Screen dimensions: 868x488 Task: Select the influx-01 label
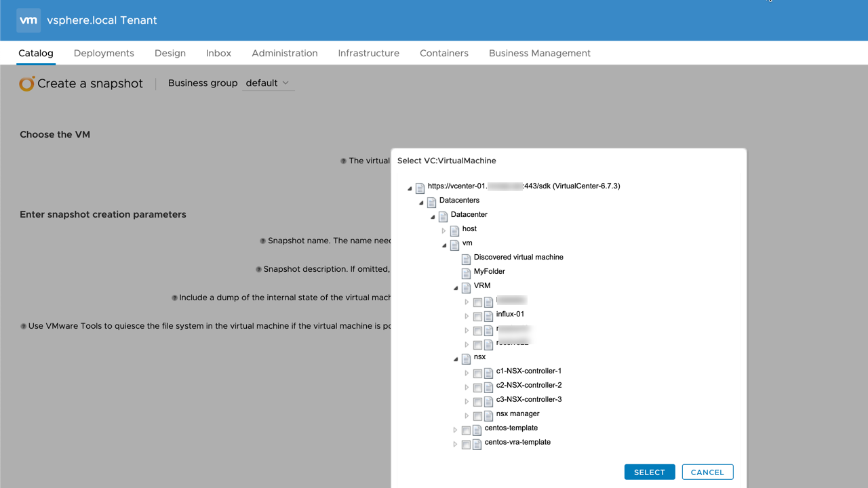point(510,314)
